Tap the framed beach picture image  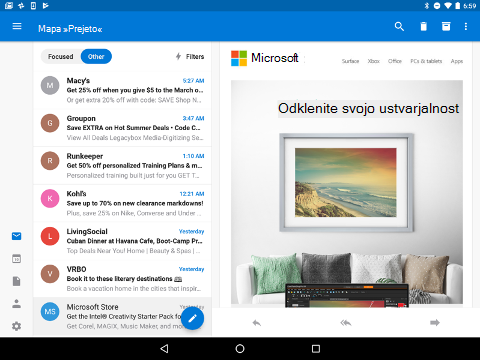pos(346,182)
